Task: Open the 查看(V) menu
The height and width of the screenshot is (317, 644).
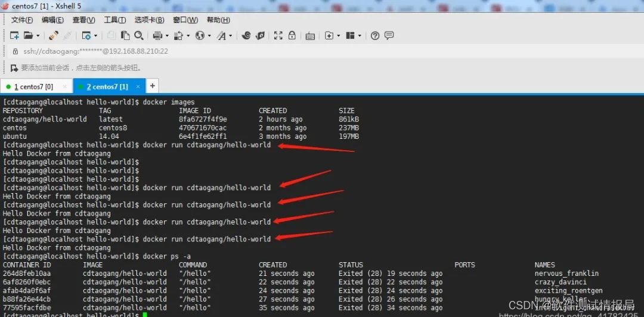Action: point(83,20)
